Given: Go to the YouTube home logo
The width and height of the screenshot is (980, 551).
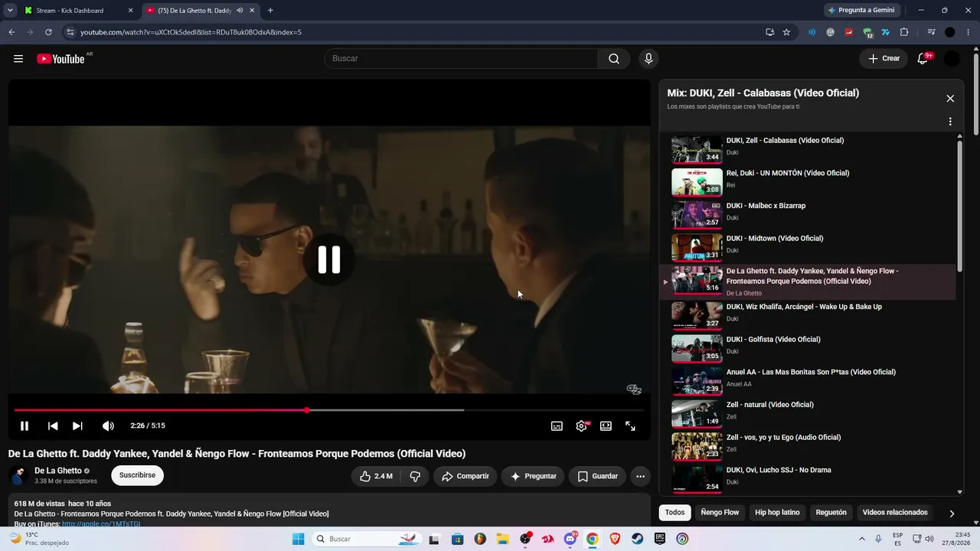Looking at the screenshot, I should [60, 59].
